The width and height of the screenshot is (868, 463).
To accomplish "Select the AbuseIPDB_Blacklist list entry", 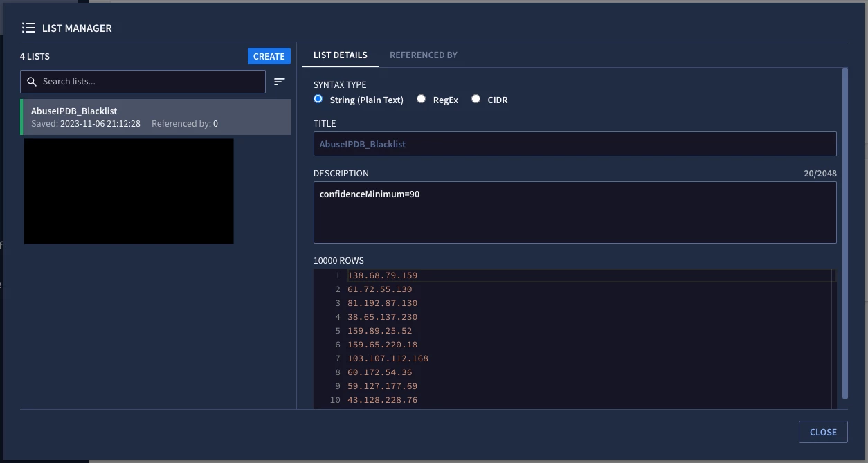I will click(155, 117).
